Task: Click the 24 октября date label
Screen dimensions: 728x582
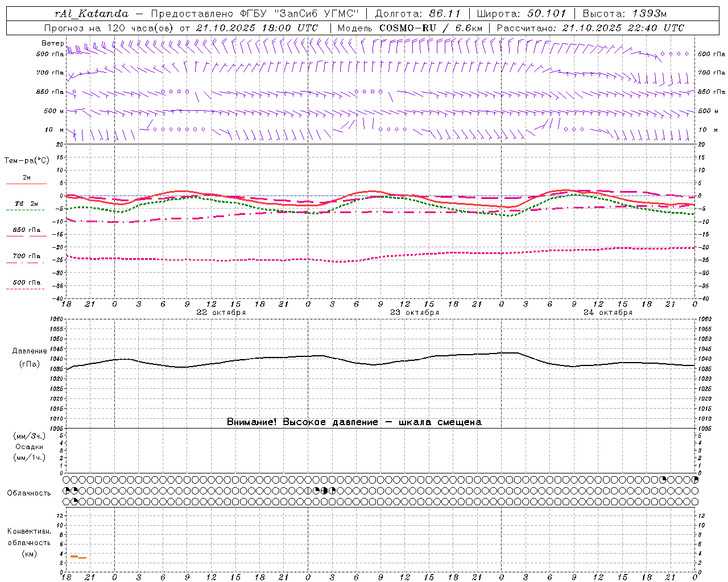Action: (x=608, y=313)
